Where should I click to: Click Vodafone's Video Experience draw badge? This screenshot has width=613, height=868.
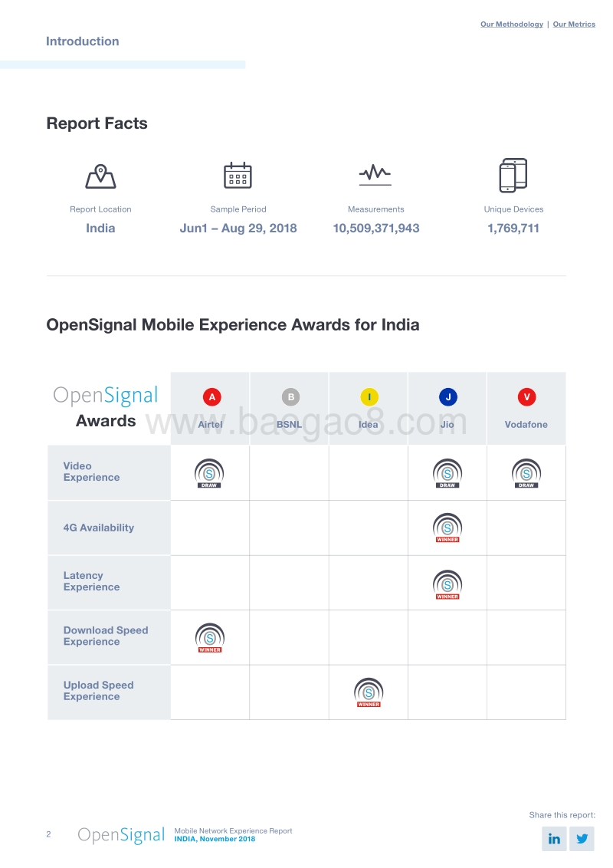coord(526,473)
